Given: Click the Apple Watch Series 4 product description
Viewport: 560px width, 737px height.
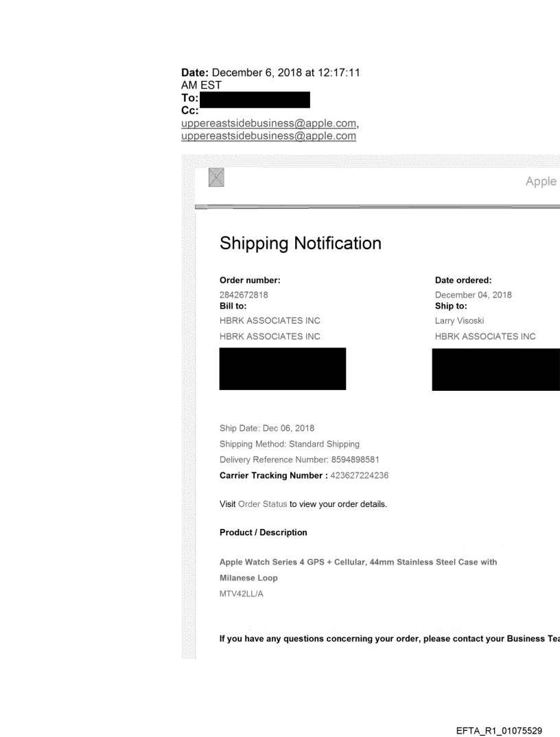Looking at the screenshot, I should point(358,562).
